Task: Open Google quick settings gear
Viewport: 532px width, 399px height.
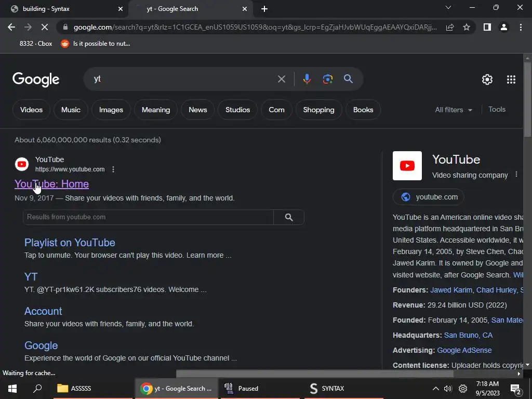Action: click(x=487, y=79)
